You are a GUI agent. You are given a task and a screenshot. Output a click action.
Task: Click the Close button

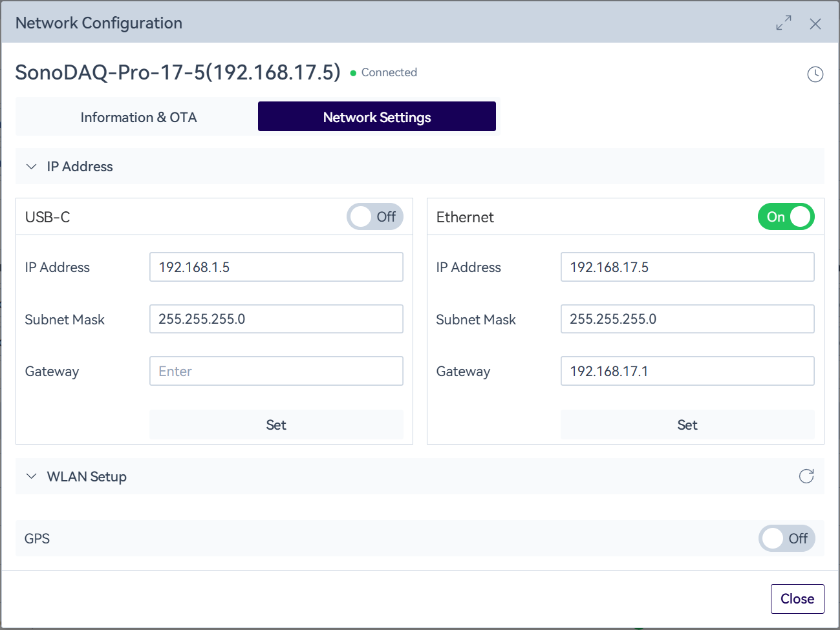pos(797,599)
